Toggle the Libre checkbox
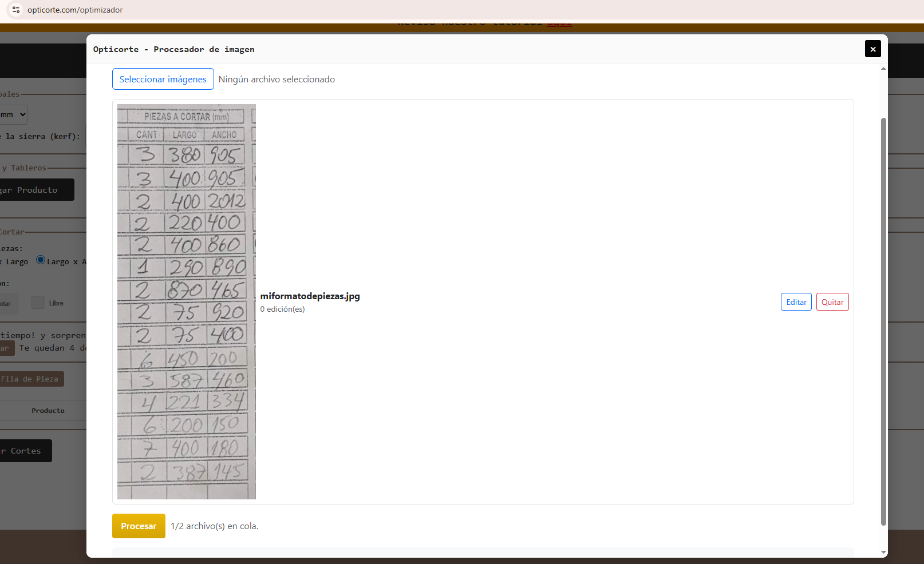The image size is (924, 564). coord(38,303)
